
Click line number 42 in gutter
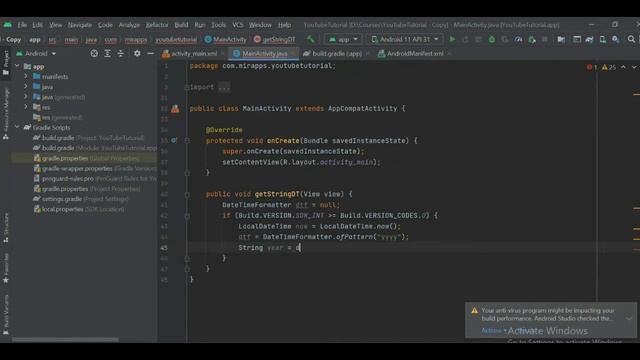tap(164, 216)
